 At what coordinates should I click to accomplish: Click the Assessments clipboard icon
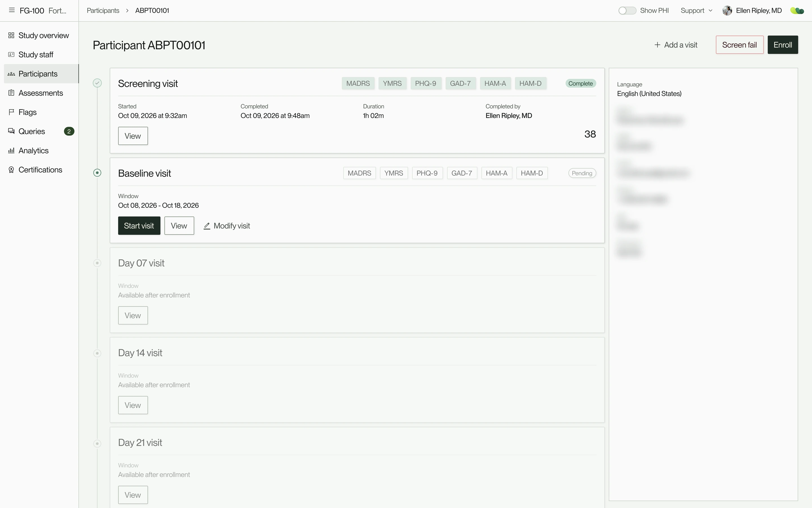(11, 93)
